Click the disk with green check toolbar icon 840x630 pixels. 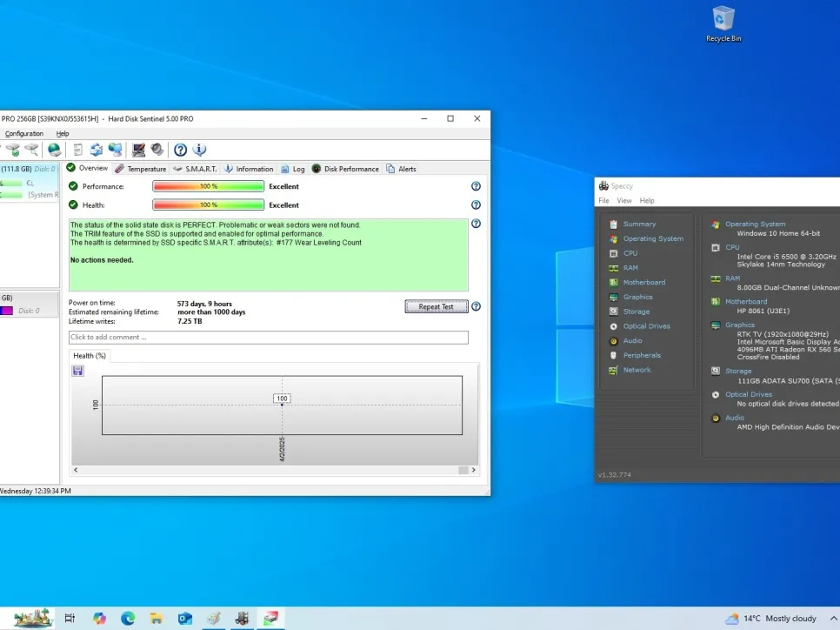point(13,150)
